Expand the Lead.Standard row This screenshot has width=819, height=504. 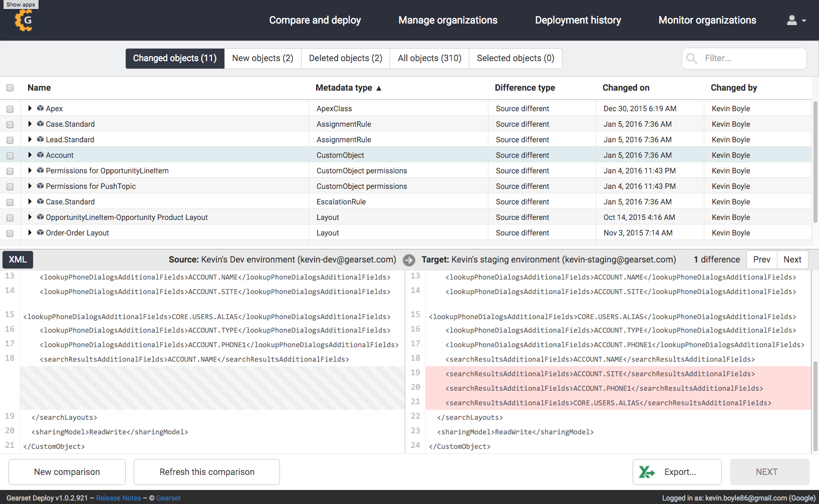coord(30,139)
